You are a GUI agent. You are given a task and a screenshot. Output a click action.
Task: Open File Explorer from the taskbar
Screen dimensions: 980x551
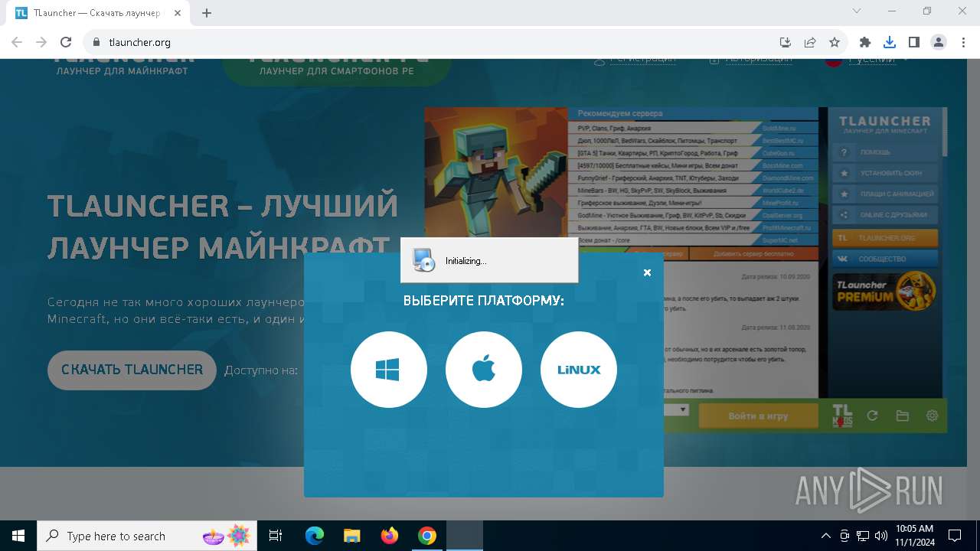coord(351,536)
